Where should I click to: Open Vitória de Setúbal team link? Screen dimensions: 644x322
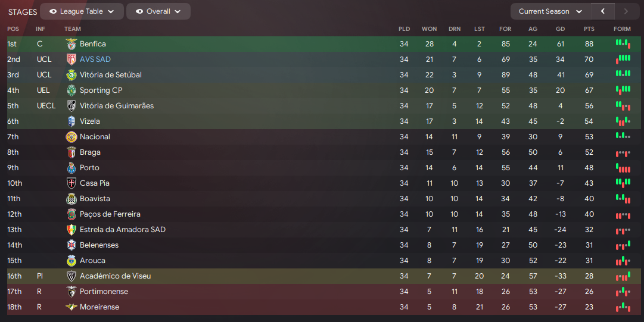tap(110, 74)
